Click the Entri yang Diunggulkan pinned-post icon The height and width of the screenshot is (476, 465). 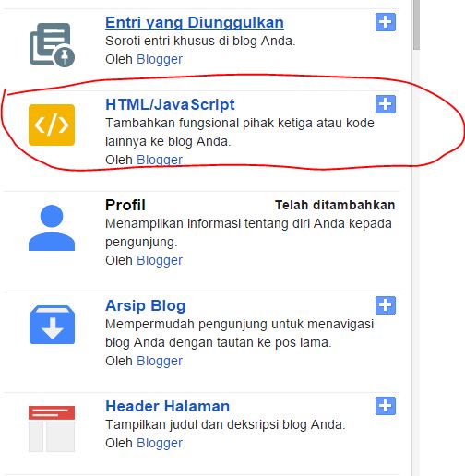click(x=52, y=45)
